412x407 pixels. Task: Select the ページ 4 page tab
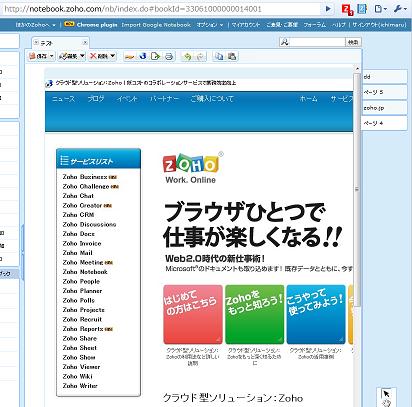pos(384,123)
